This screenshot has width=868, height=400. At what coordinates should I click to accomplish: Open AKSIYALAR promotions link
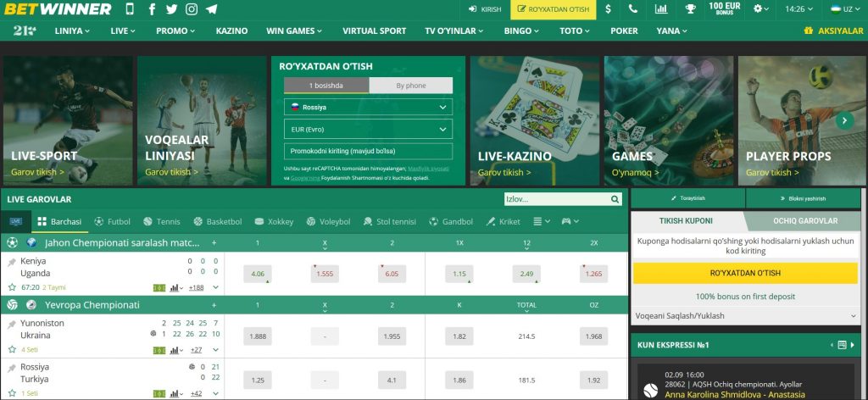pyautogui.click(x=834, y=31)
